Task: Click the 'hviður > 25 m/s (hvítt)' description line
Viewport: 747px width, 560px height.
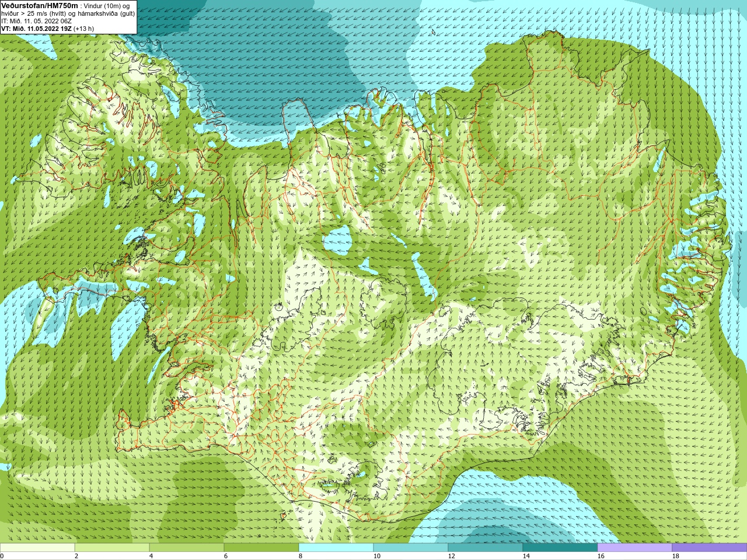Action: [x=68, y=13]
